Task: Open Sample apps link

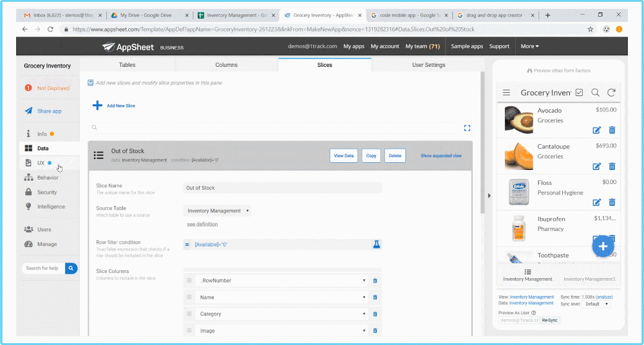Action: point(467,46)
